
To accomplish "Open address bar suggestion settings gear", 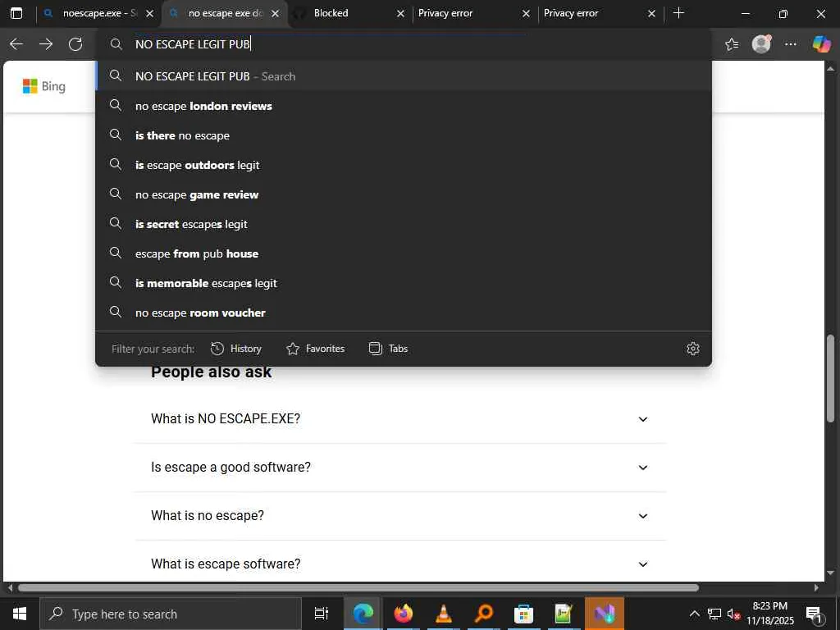I will pyautogui.click(x=693, y=349).
